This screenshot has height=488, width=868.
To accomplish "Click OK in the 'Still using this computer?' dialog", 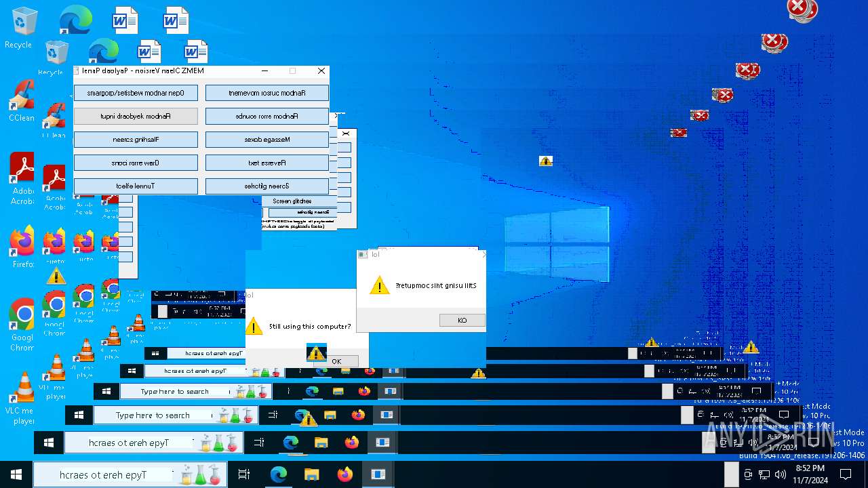I will (336, 361).
